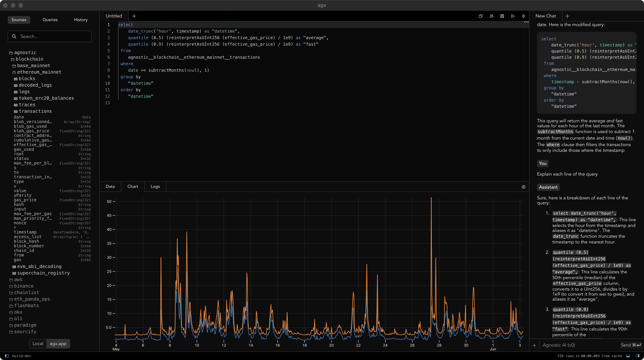Image resolution: width=644 pixels, height=360 pixels.
Task: Toggle the left sidebar panel in status bar
Action: [x=7, y=356]
